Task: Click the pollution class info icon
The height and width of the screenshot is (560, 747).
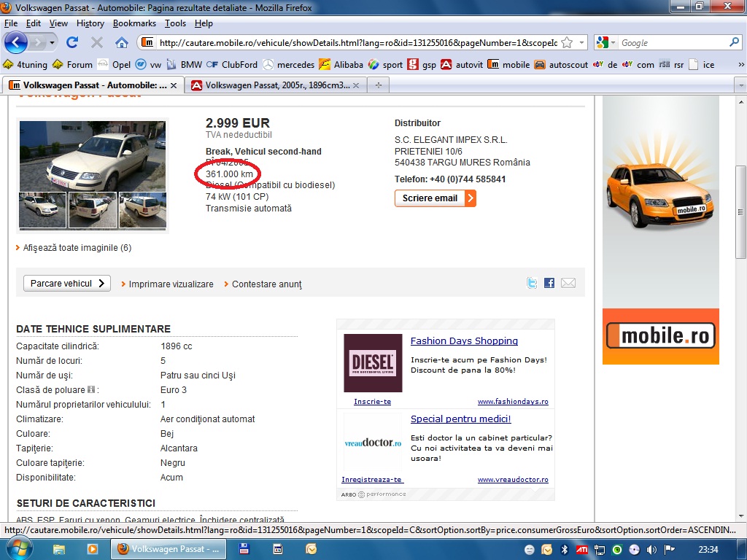Action: 91,389
